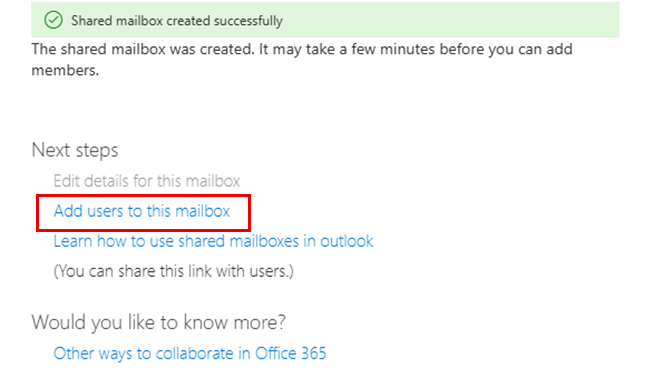Click the word Edit in the greyed link
Image resolution: width=653 pixels, height=378 pixels.
(65, 181)
